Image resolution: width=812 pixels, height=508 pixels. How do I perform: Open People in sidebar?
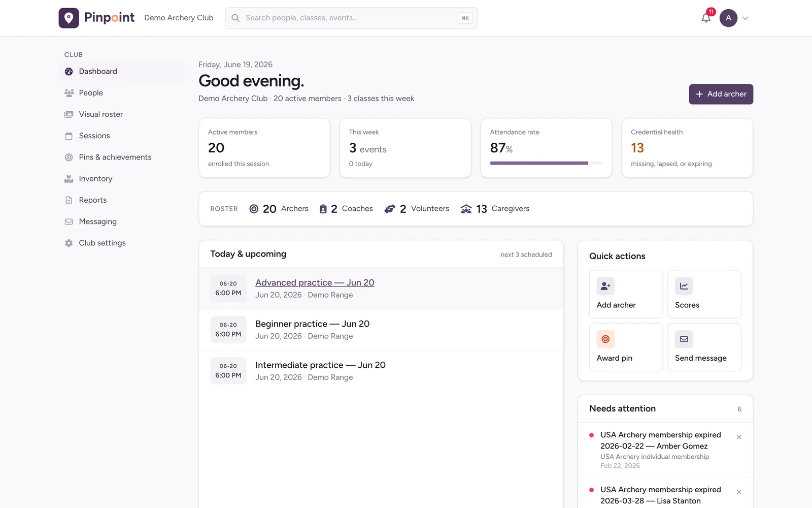tap(122, 93)
